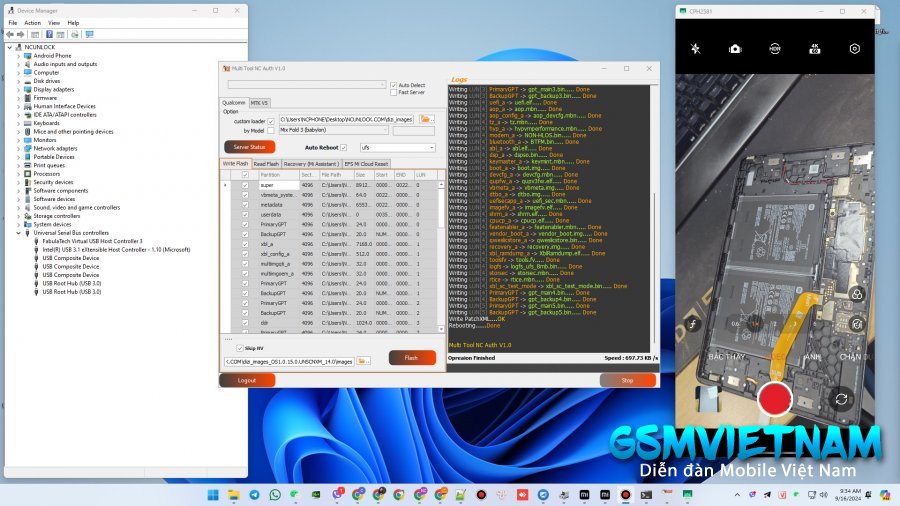Viewport: 900px width, 506px height.
Task: Open the ufs storage type dropdown
Action: pyautogui.click(x=397, y=147)
